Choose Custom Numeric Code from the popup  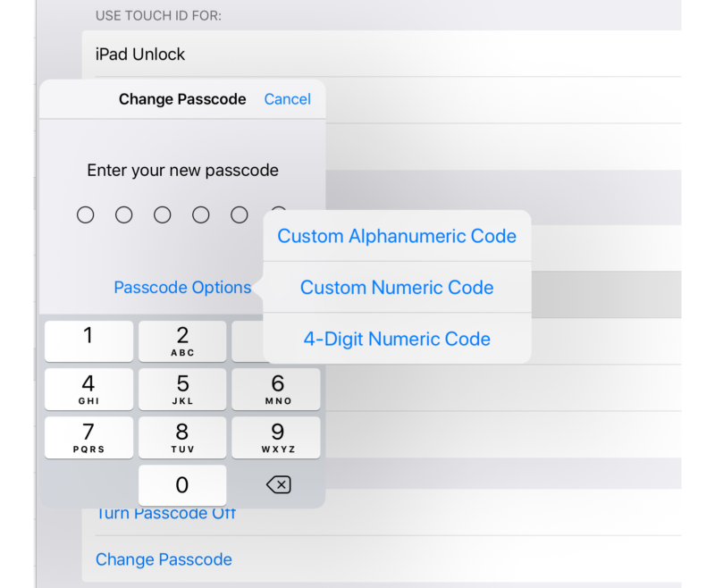click(x=397, y=288)
